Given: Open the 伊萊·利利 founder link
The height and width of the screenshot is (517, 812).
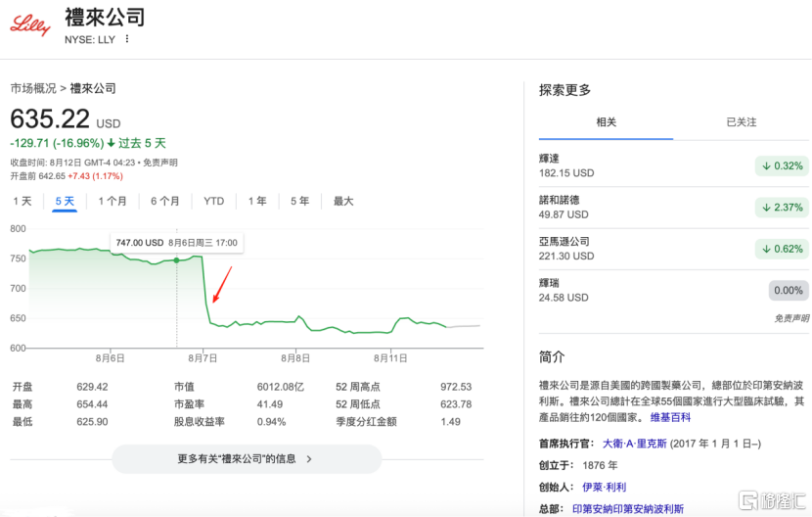Looking at the screenshot, I should coord(604,487).
